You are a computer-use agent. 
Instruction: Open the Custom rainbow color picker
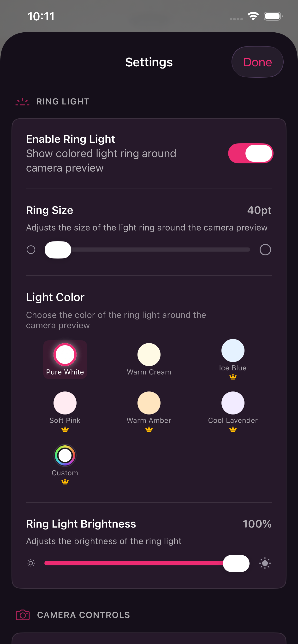65,455
